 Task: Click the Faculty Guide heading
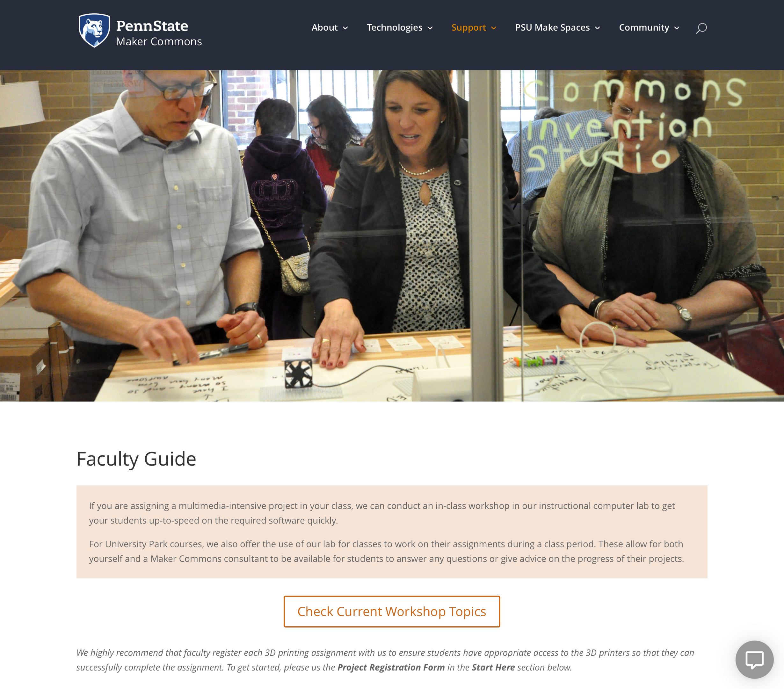(x=136, y=459)
